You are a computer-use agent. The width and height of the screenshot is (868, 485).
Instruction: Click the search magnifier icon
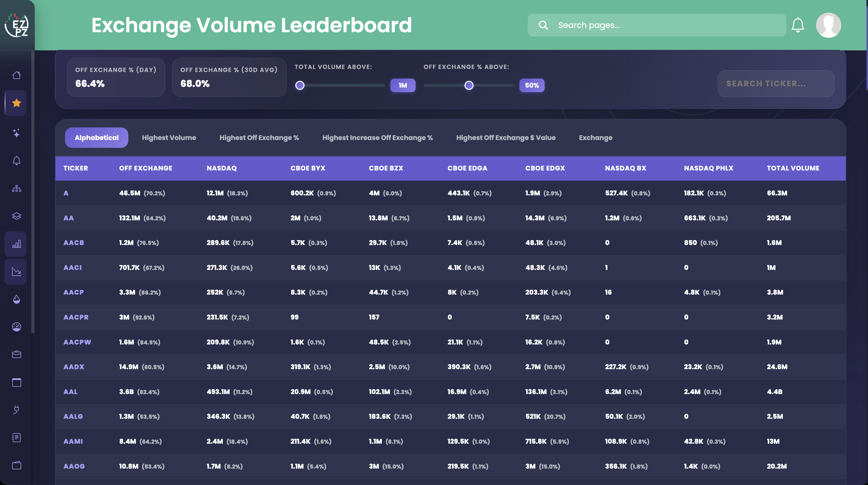(x=543, y=25)
